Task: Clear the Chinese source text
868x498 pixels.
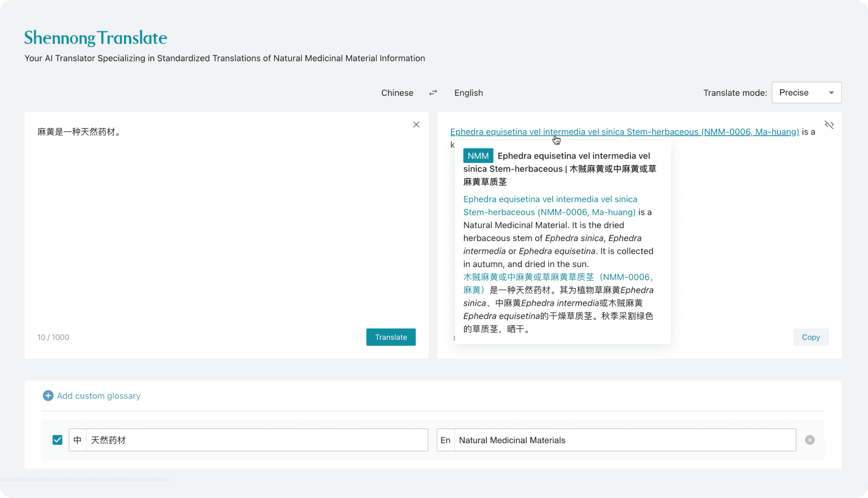Action: 416,125
